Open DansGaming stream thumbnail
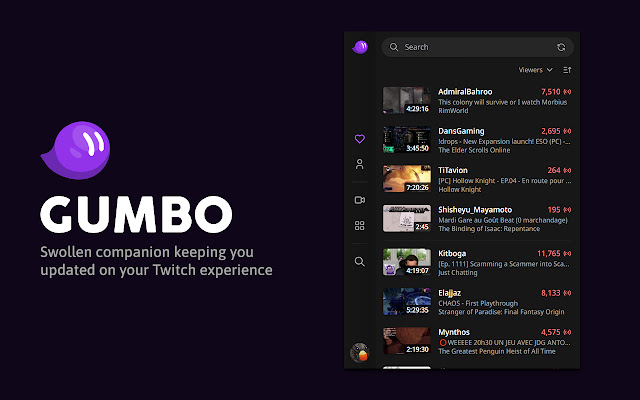The height and width of the screenshot is (400, 640). click(x=407, y=140)
